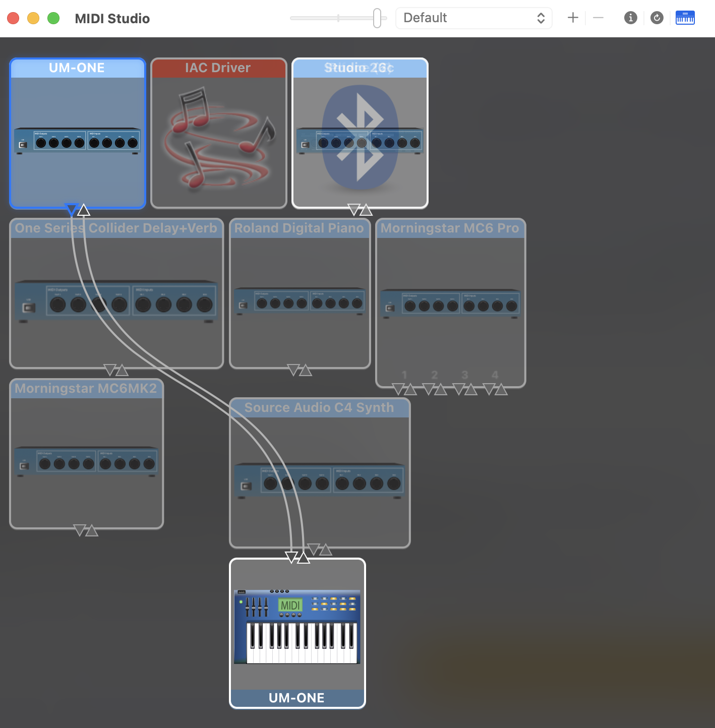Select the Morningstar MC6MK2 device

coord(87,454)
